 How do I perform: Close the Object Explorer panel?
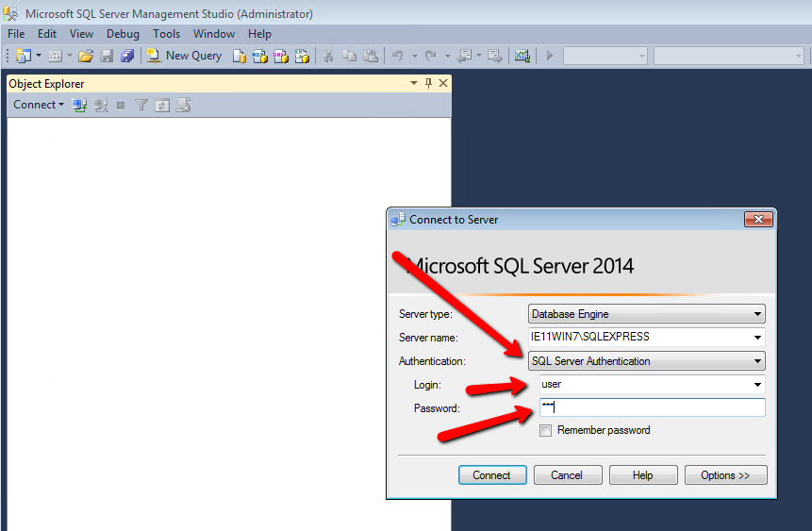coord(443,83)
